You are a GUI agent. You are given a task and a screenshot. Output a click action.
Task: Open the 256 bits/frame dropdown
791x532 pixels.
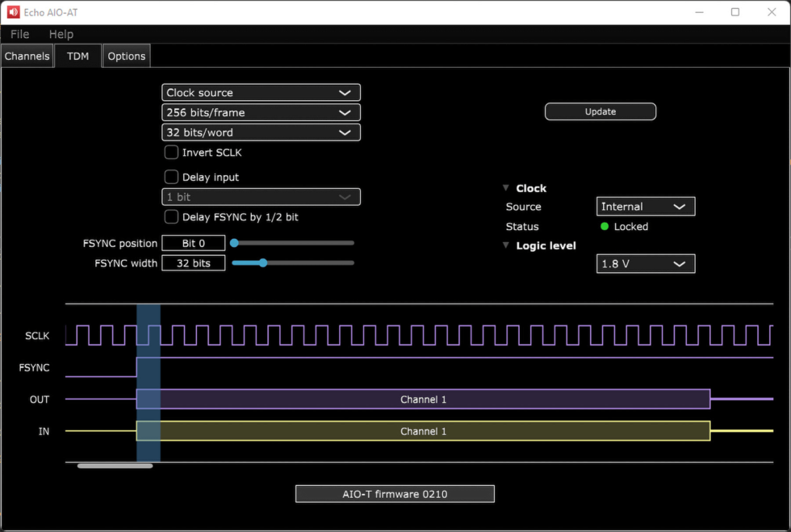[x=260, y=112]
